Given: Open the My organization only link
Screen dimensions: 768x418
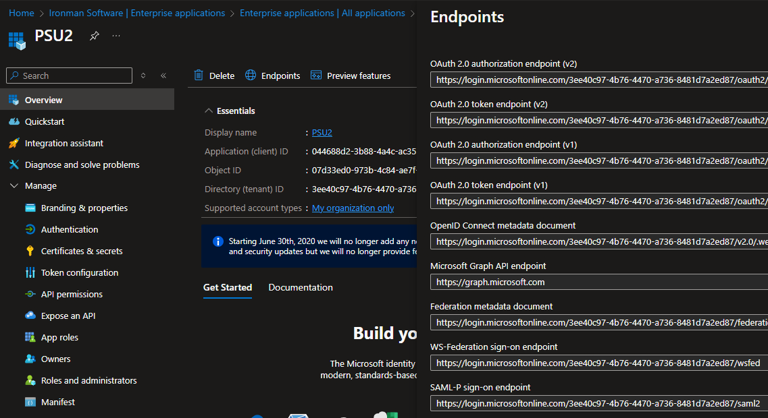Looking at the screenshot, I should [x=352, y=208].
